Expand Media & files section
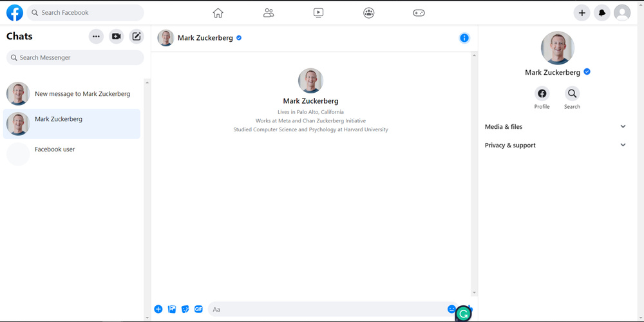 coord(555,126)
